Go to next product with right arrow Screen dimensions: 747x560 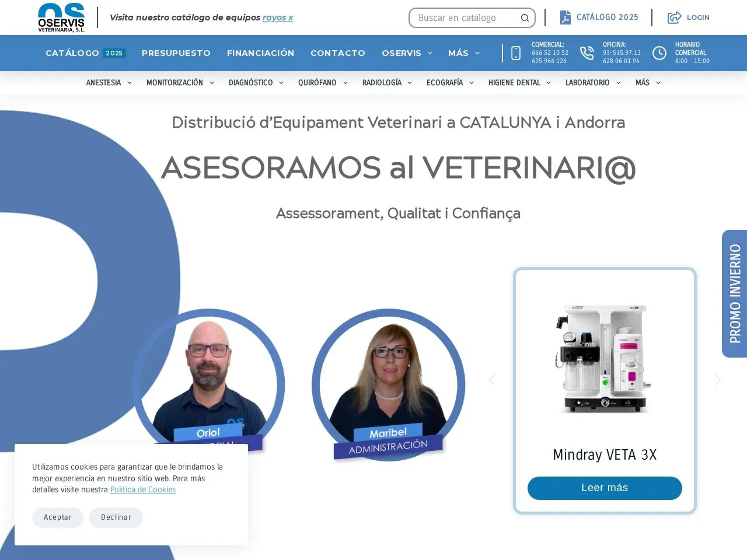coord(718,380)
